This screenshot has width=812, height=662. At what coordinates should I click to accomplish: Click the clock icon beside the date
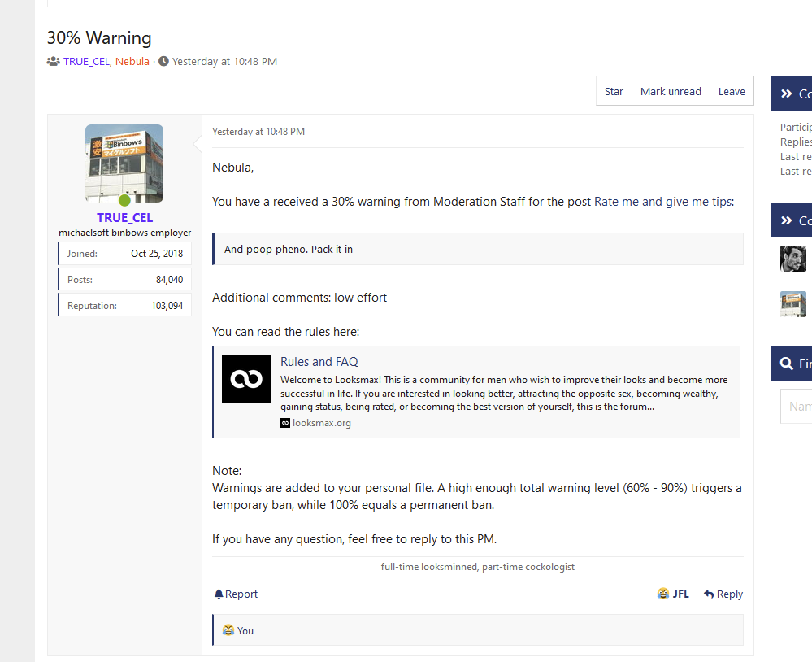point(163,61)
